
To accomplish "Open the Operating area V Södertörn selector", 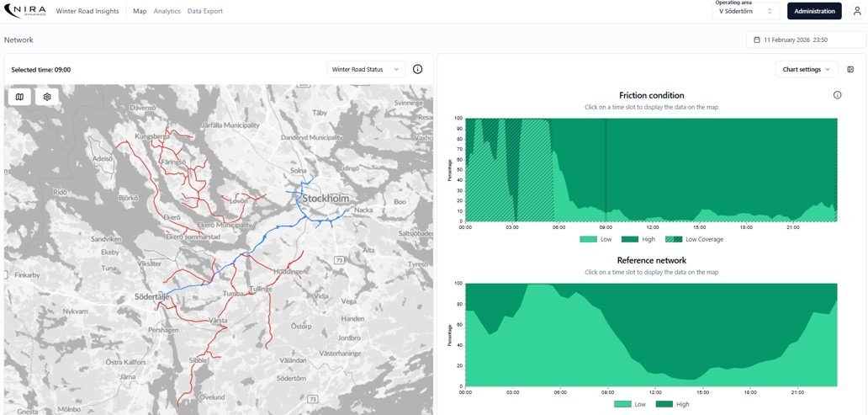I will 745,12.
